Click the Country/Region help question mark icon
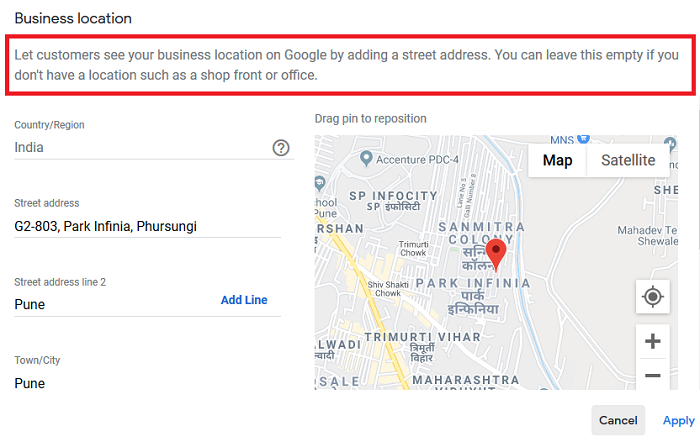Image resolution: width=700 pixels, height=440 pixels. [x=281, y=148]
